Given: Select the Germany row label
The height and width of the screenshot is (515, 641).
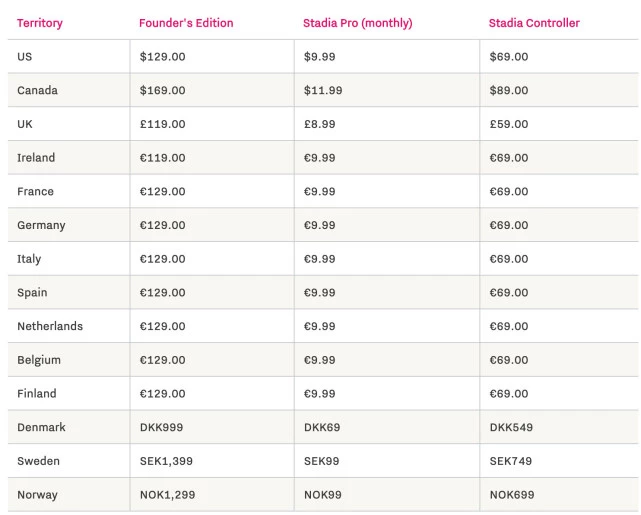Looking at the screenshot, I should 41,226.
